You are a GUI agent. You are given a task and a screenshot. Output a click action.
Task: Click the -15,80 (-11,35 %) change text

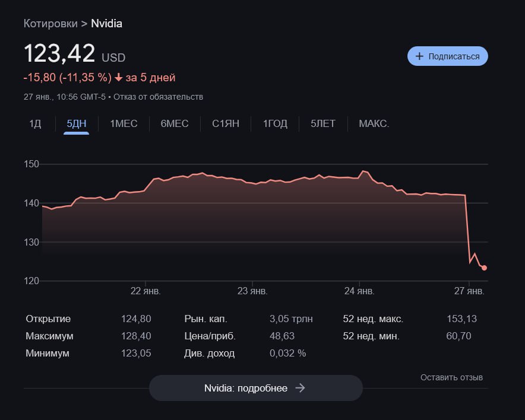tap(67, 77)
